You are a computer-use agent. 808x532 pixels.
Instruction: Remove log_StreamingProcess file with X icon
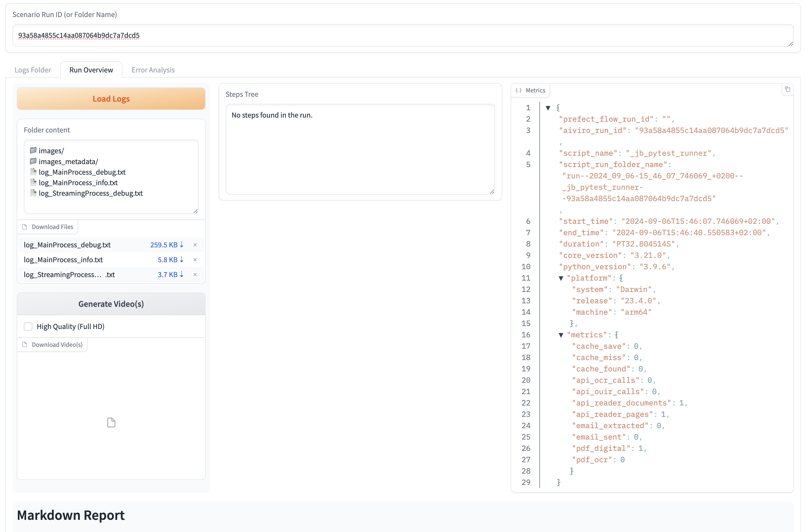[x=195, y=275]
